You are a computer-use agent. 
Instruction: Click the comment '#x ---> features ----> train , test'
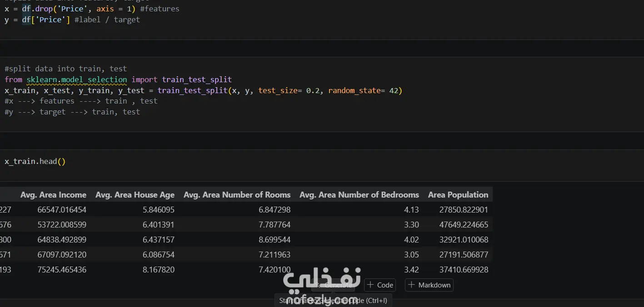81,101
